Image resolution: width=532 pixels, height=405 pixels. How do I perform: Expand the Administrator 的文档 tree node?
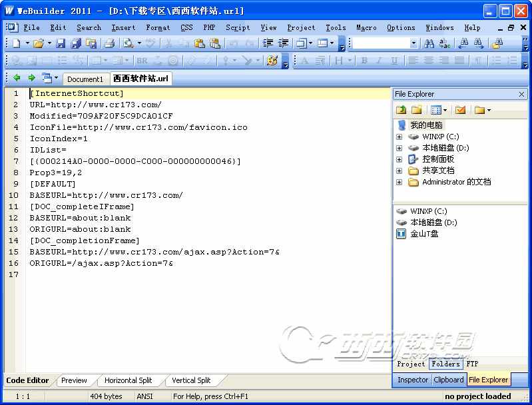pos(399,182)
